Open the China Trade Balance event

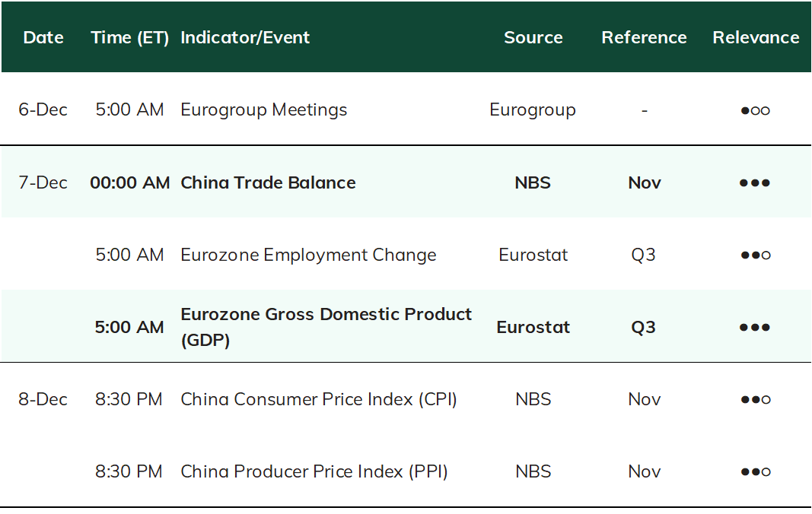[268, 182]
